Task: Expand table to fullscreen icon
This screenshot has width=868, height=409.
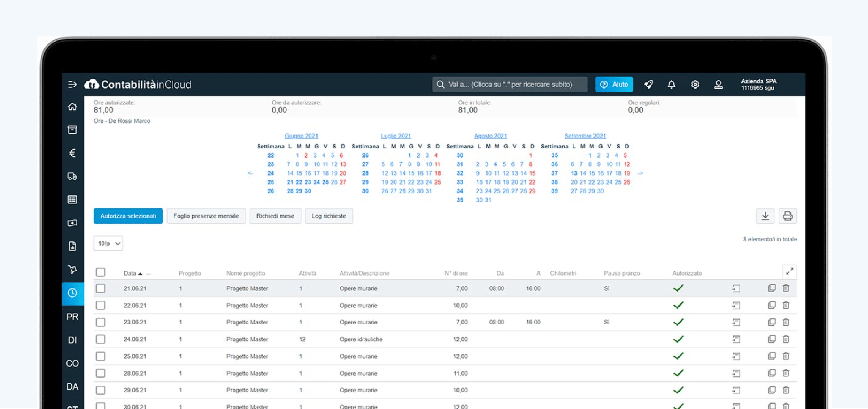Action: (790, 271)
